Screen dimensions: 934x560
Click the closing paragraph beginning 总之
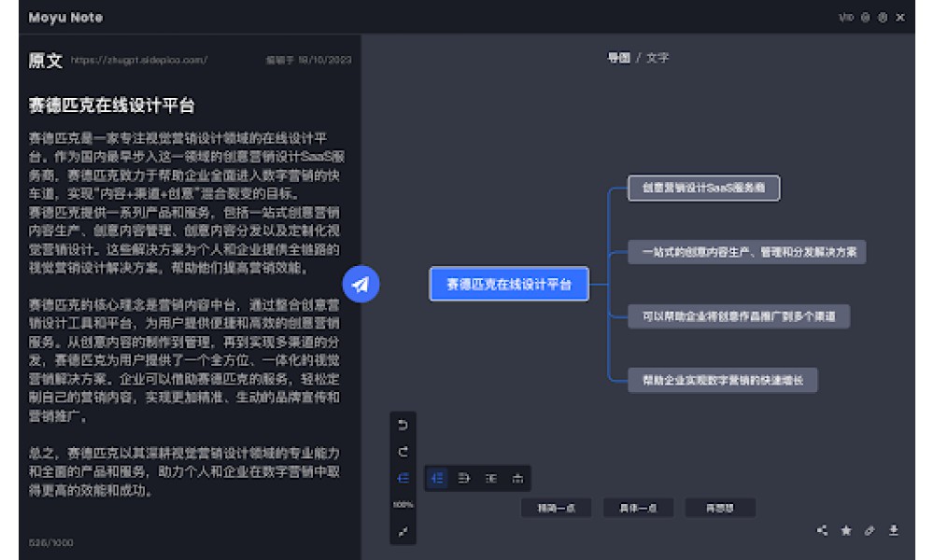(185, 472)
